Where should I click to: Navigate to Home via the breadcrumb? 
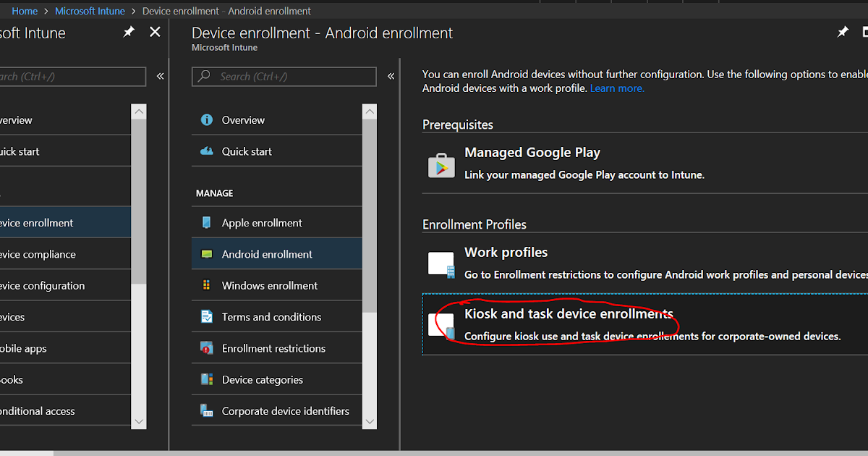pyautogui.click(x=25, y=11)
